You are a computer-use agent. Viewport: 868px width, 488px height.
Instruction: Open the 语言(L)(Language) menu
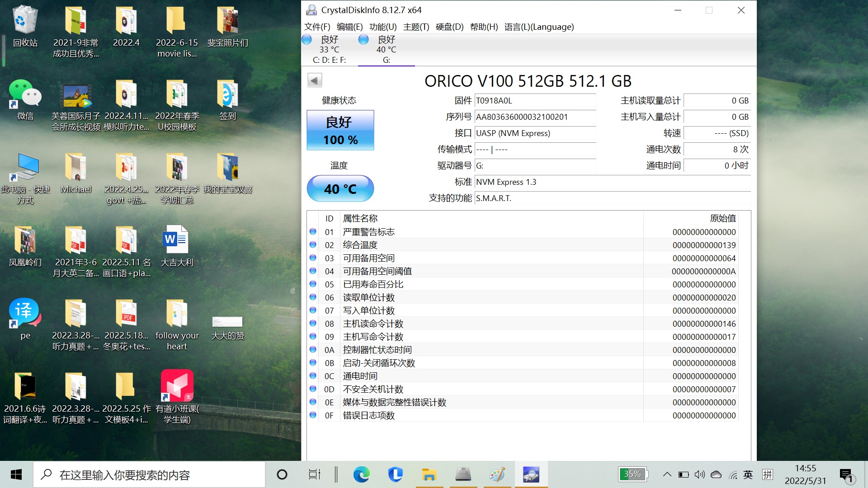(x=539, y=27)
